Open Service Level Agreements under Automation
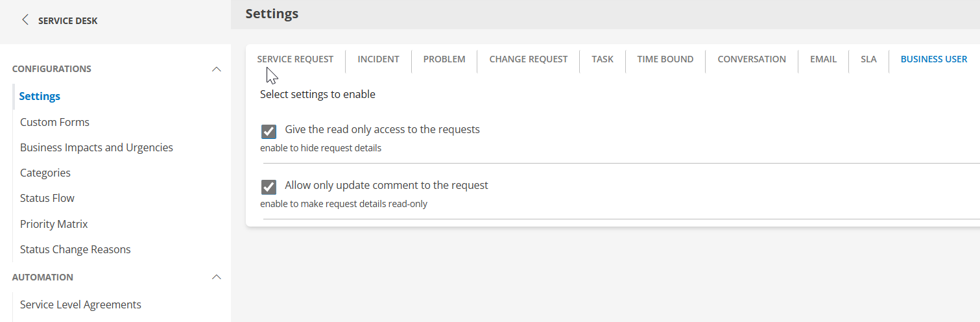This screenshot has width=980, height=322. tap(80, 304)
